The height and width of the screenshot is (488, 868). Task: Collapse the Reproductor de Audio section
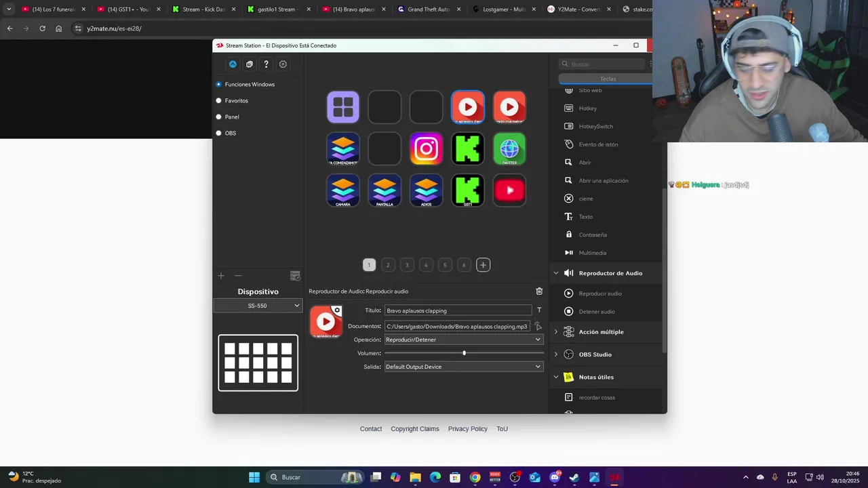click(556, 273)
